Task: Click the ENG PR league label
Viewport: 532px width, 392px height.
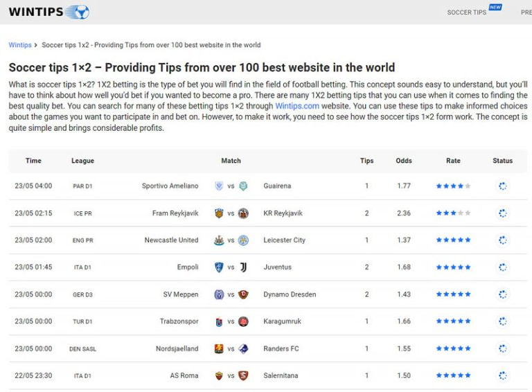Action: coord(83,240)
